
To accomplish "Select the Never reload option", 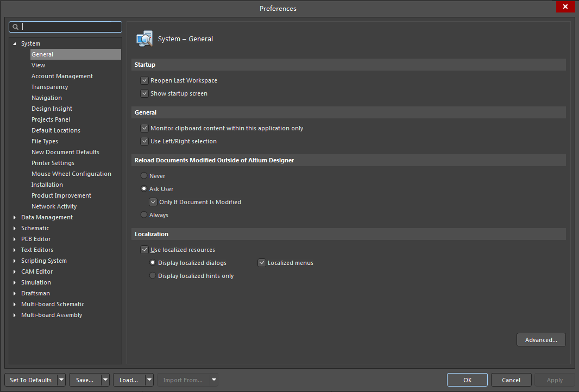I will [144, 176].
